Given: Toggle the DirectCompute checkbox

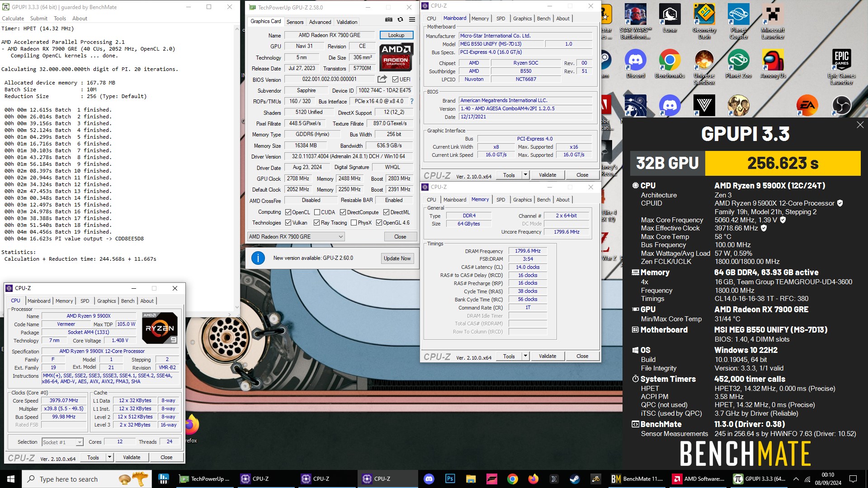Looking at the screenshot, I should coord(343,212).
